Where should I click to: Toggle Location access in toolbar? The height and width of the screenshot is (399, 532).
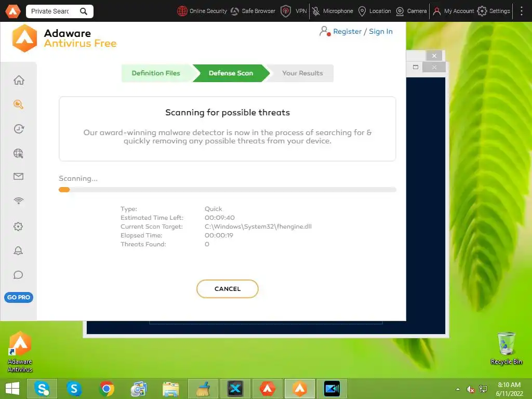375,11
